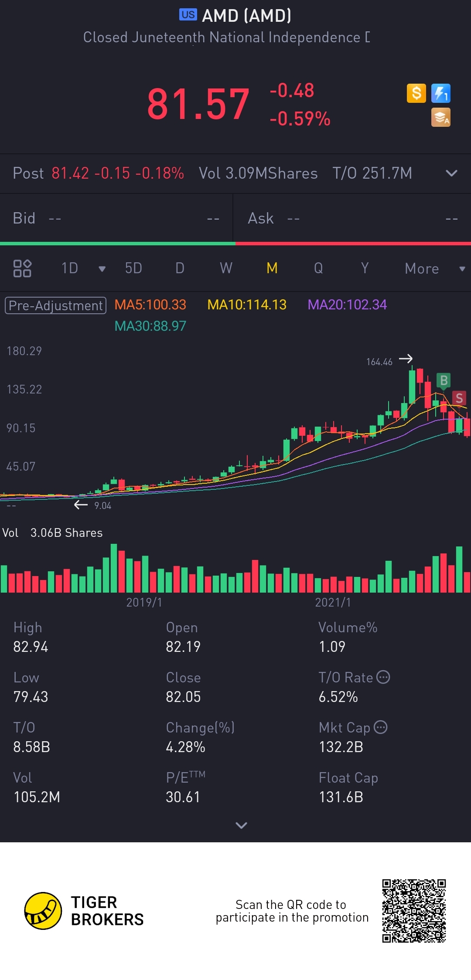Screen dimensions: 471x980
Task: Select the 1D chart tab
Action: point(70,268)
